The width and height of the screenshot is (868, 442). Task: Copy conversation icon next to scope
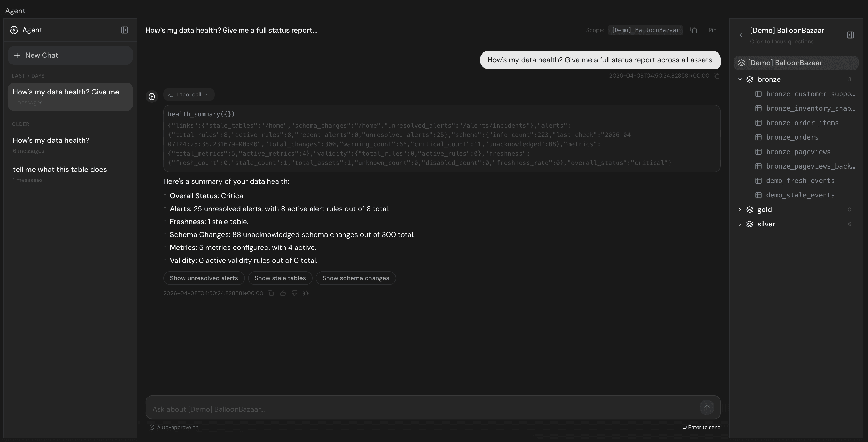pyautogui.click(x=693, y=30)
